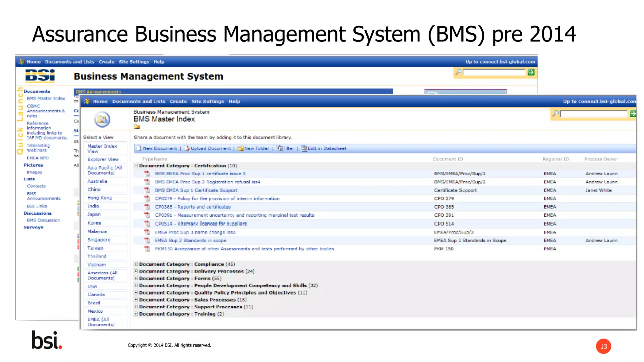Screen dimensions: 644x362
Task: Click Up to connect.bsi-global.com in back window
Action: tap(500, 62)
